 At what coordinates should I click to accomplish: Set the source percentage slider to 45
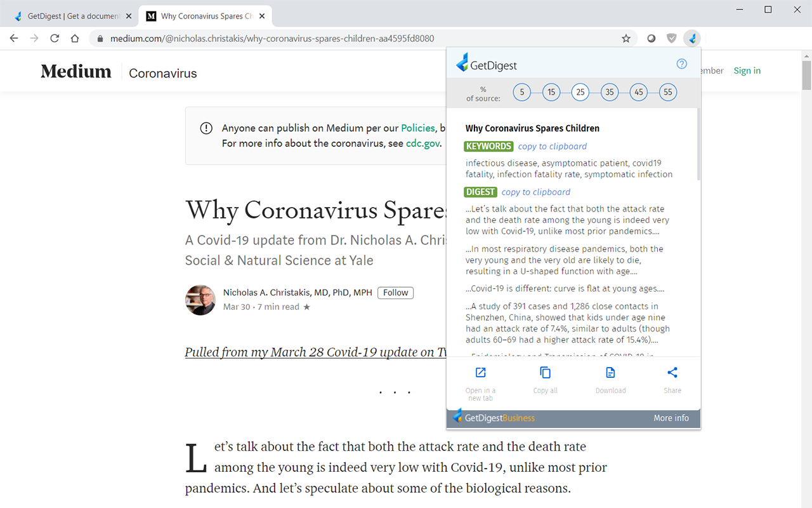coord(638,91)
